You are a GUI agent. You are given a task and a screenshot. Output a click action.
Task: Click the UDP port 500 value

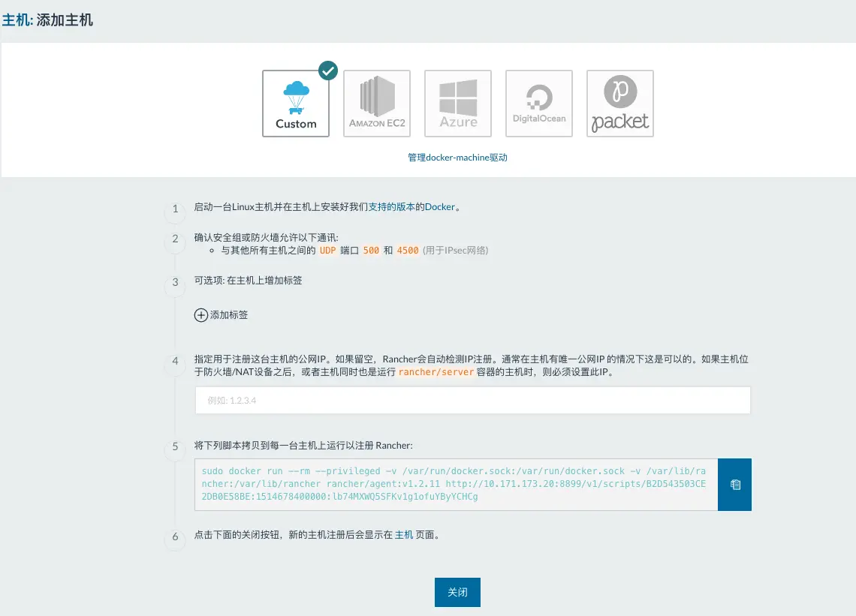371,251
